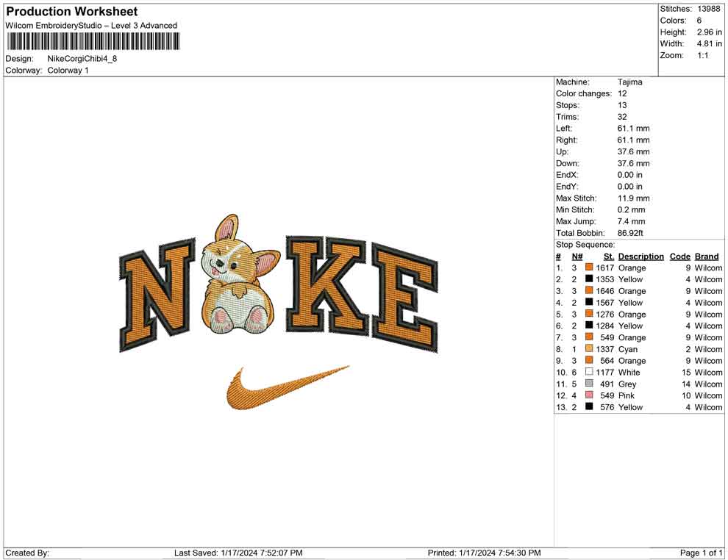
Task: Select the design name 'NikeCorgiChibi4_8'
Action: pos(82,59)
